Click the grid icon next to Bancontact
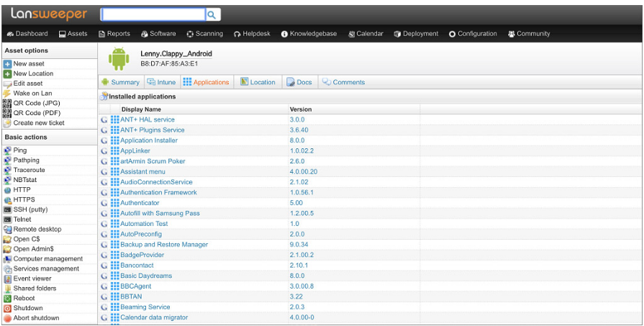 coord(115,266)
